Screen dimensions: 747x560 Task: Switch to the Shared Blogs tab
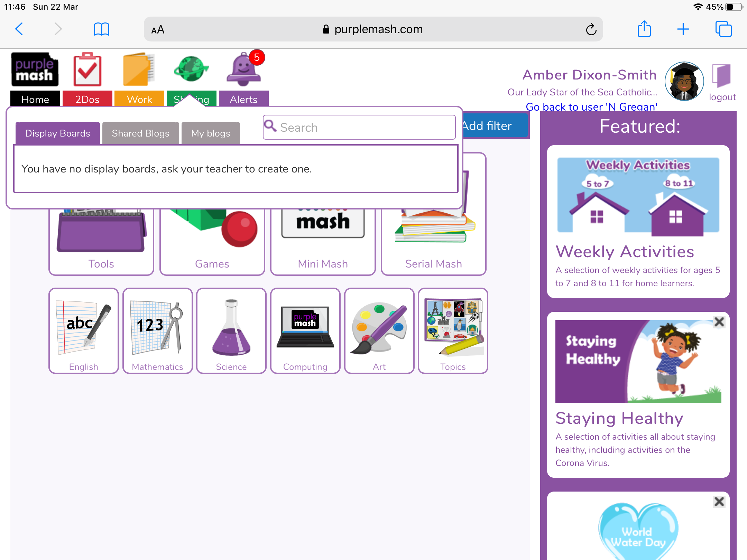coord(140,133)
